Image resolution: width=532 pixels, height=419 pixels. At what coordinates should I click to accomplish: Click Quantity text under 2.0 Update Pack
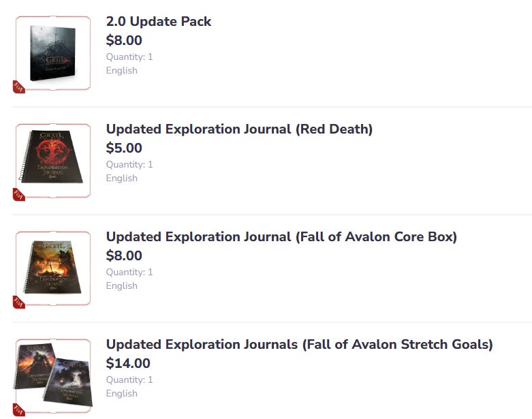click(x=129, y=57)
